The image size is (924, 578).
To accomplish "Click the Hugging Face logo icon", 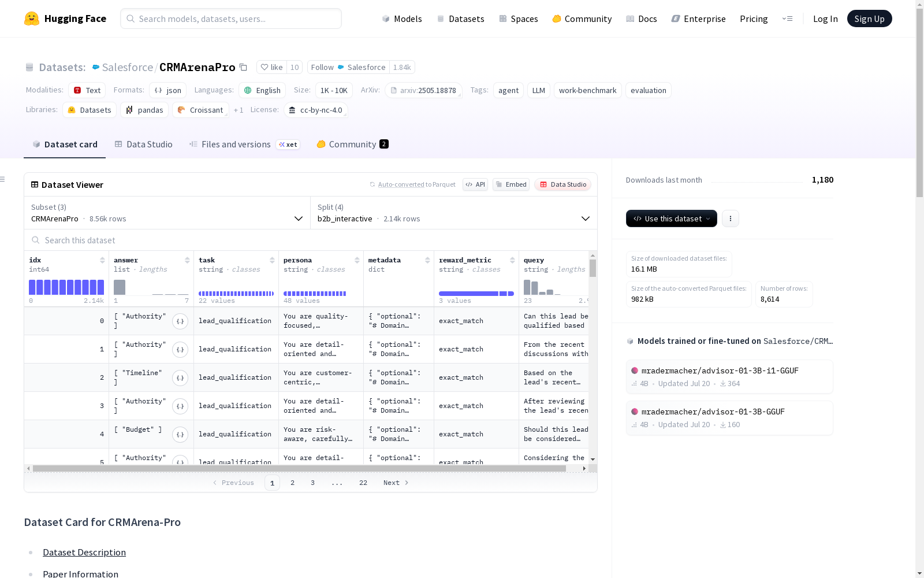I will (x=32, y=18).
